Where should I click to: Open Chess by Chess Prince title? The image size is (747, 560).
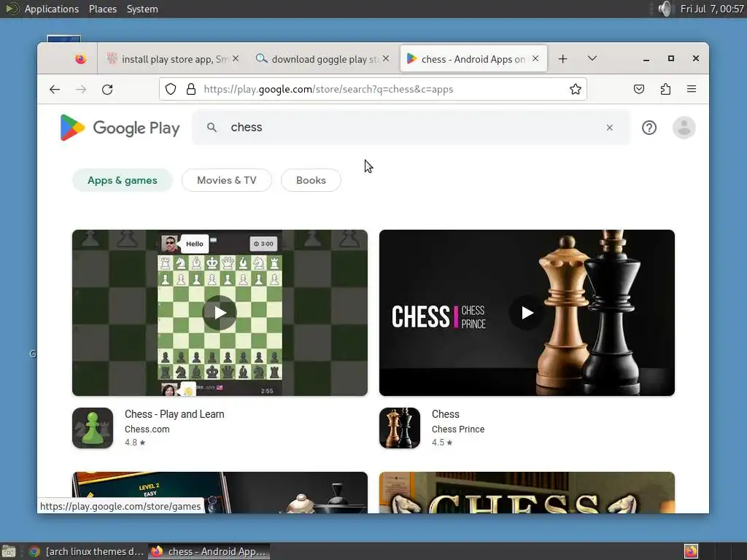coord(446,414)
